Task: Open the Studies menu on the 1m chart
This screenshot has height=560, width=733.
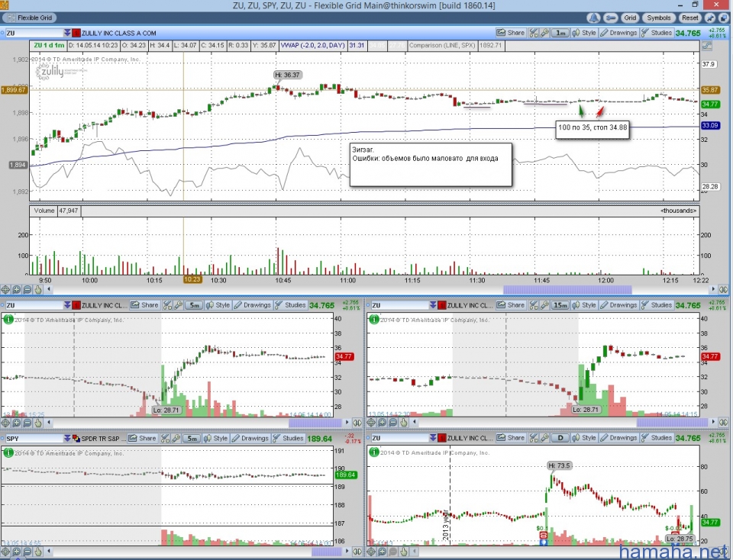Action: pyautogui.click(x=657, y=33)
